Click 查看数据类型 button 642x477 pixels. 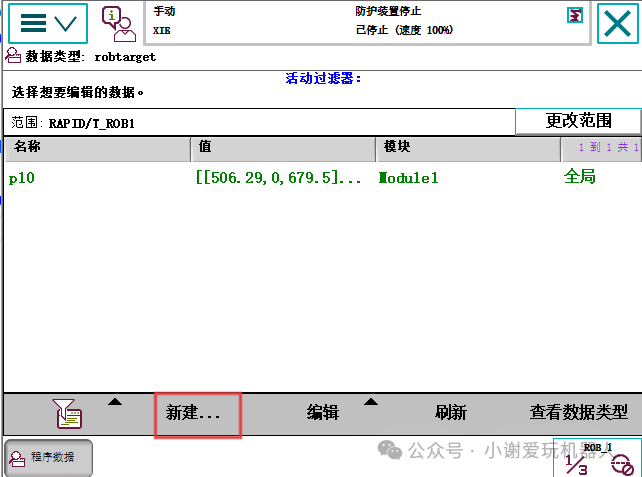579,412
